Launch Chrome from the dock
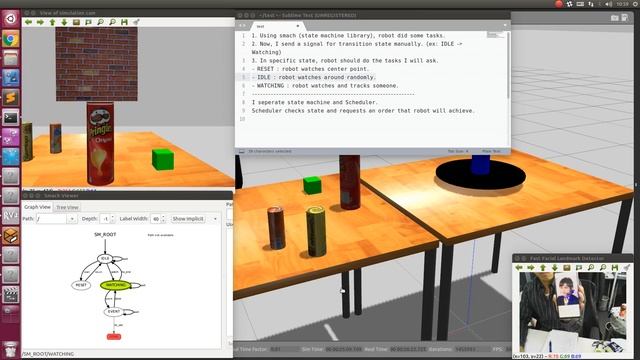This screenshot has width=640, height=360. [11, 39]
